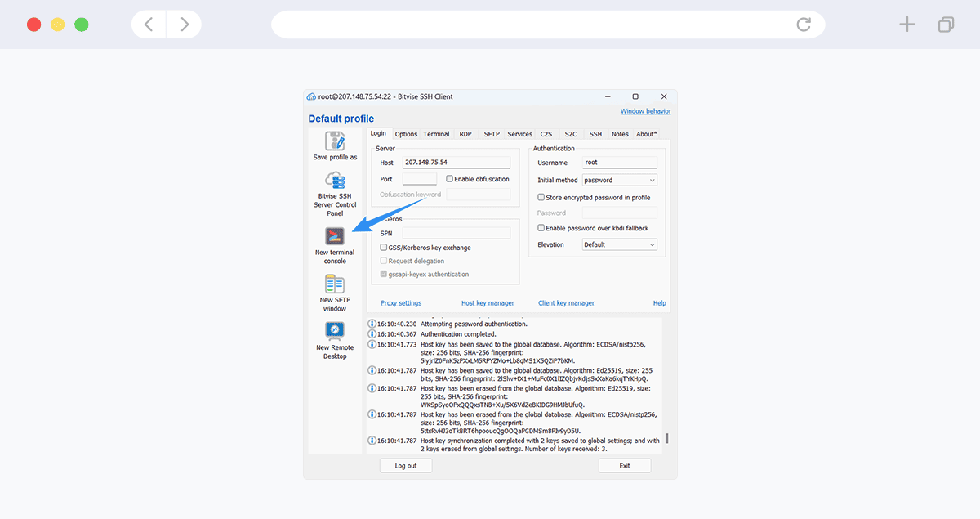The width and height of the screenshot is (980, 519).
Task: Select the SSH tab
Action: pyautogui.click(x=595, y=134)
